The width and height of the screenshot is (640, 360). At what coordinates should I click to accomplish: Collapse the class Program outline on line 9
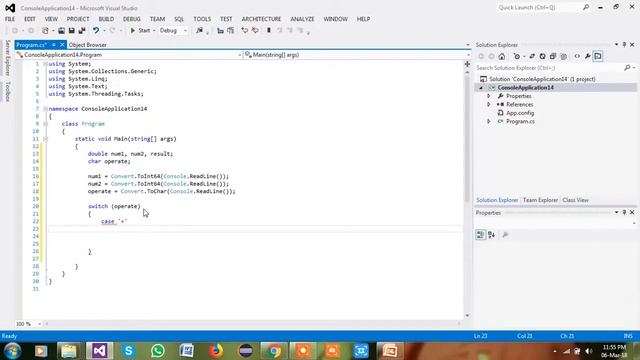[45, 124]
